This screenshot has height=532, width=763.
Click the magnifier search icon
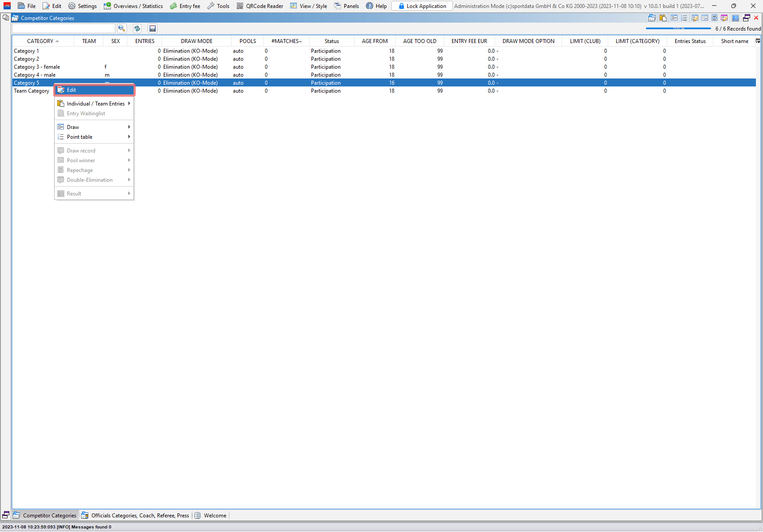point(122,28)
